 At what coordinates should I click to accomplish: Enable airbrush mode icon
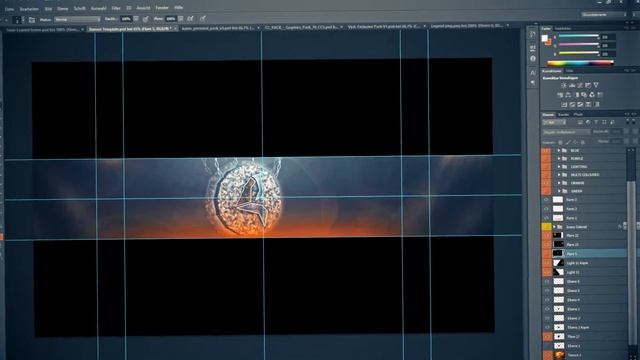tap(190, 19)
